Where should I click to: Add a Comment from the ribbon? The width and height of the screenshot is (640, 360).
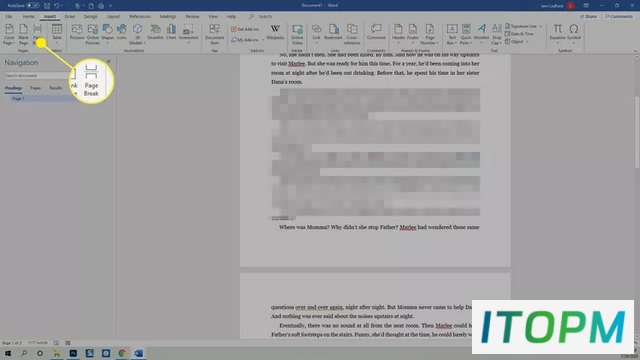pyautogui.click(x=376, y=32)
